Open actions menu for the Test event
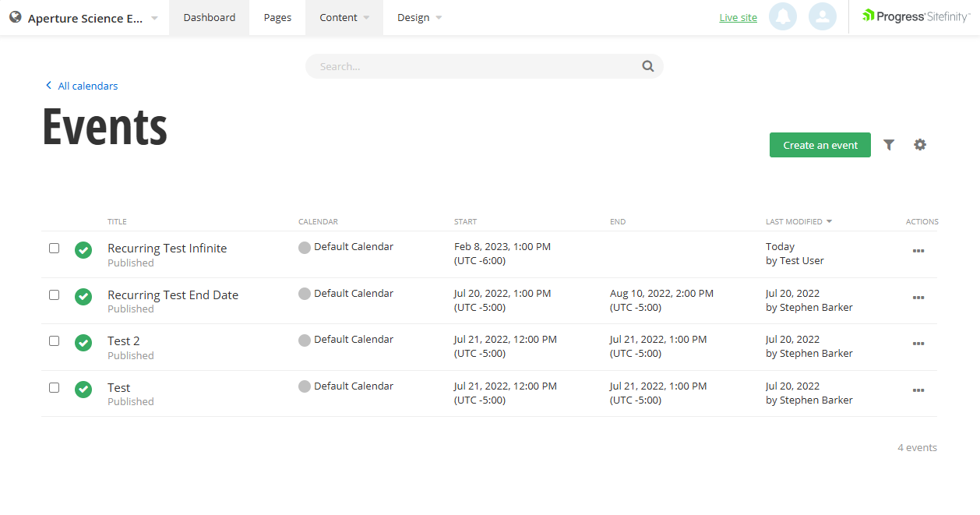 918,390
